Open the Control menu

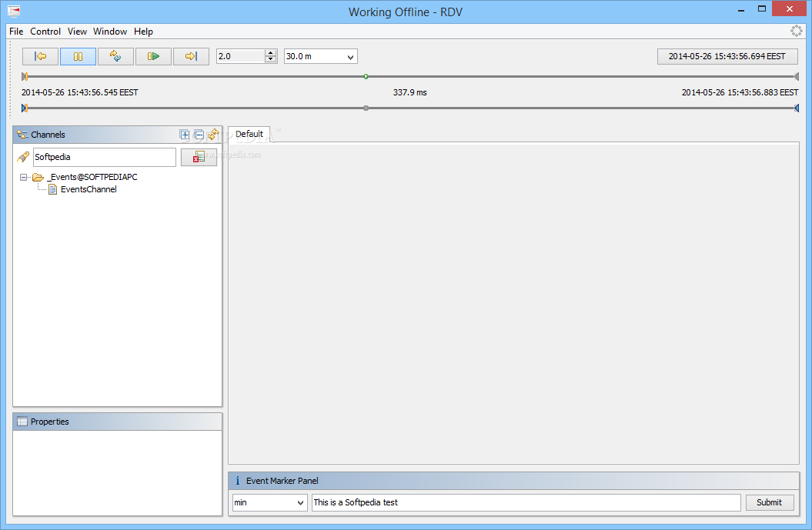click(x=45, y=31)
